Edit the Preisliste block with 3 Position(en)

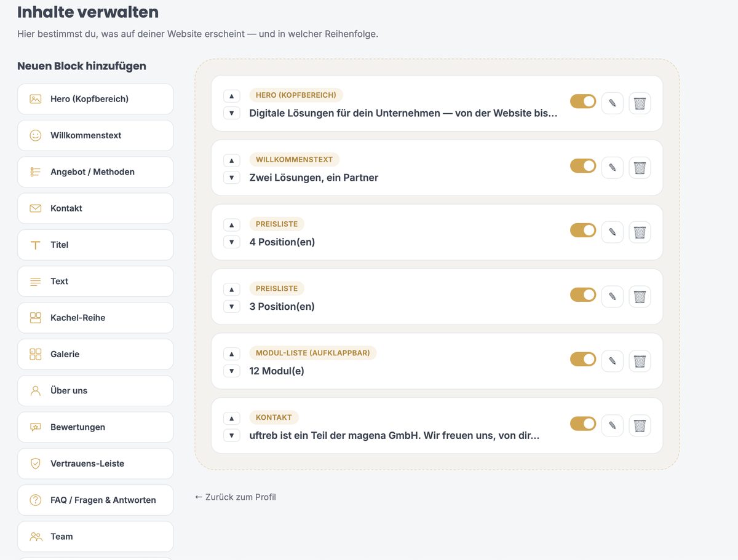(x=612, y=297)
